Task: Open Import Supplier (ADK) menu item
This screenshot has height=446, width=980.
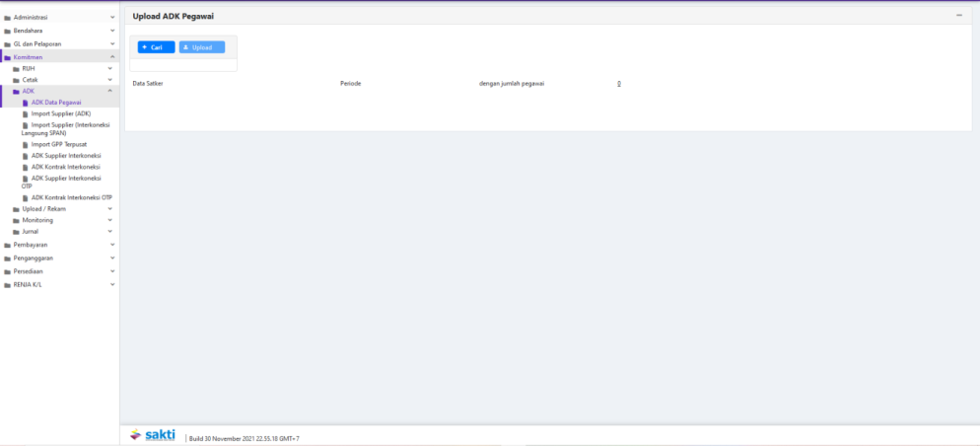Action: (x=60, y=113)
